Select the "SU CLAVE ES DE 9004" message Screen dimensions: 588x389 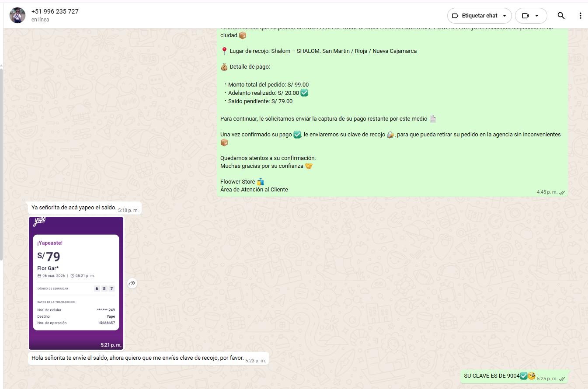[x=491, y=376]
